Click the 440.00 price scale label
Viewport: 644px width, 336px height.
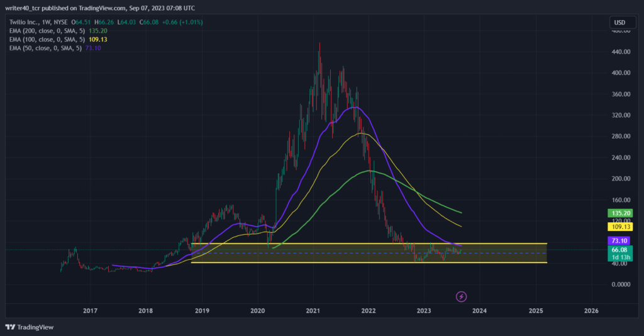click(621, 52)
